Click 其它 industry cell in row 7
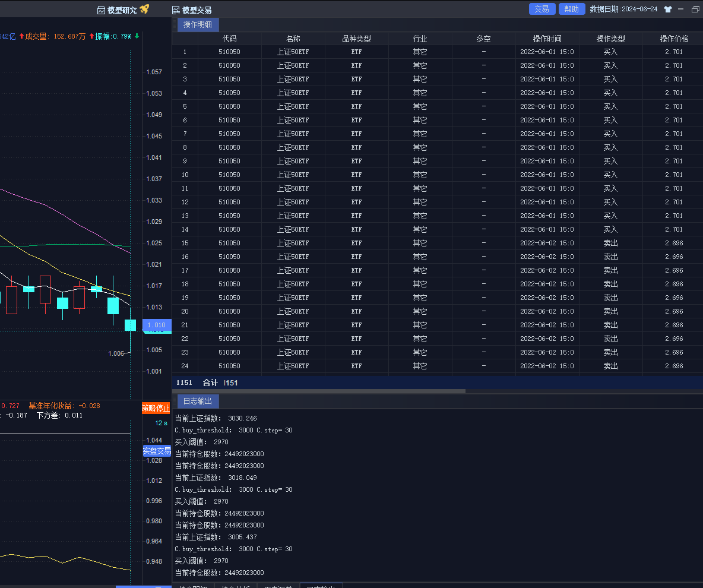The width and height of the screenshot is (703, 588). click(x=420, y=134)
